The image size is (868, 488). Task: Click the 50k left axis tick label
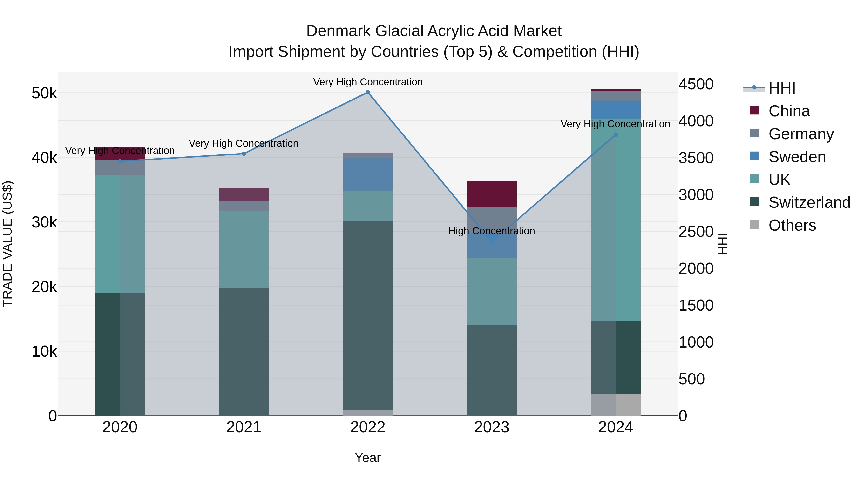pos(44,93)
